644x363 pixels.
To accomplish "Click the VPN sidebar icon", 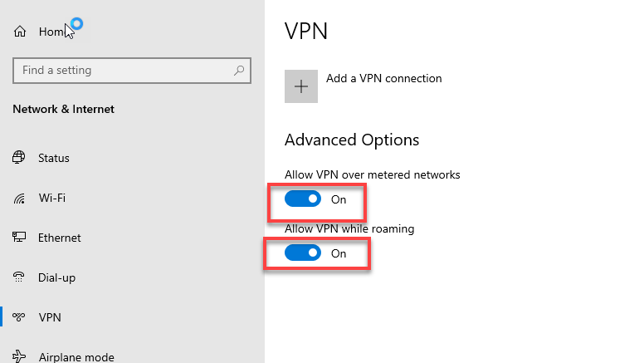I will [x=19, y=317].
